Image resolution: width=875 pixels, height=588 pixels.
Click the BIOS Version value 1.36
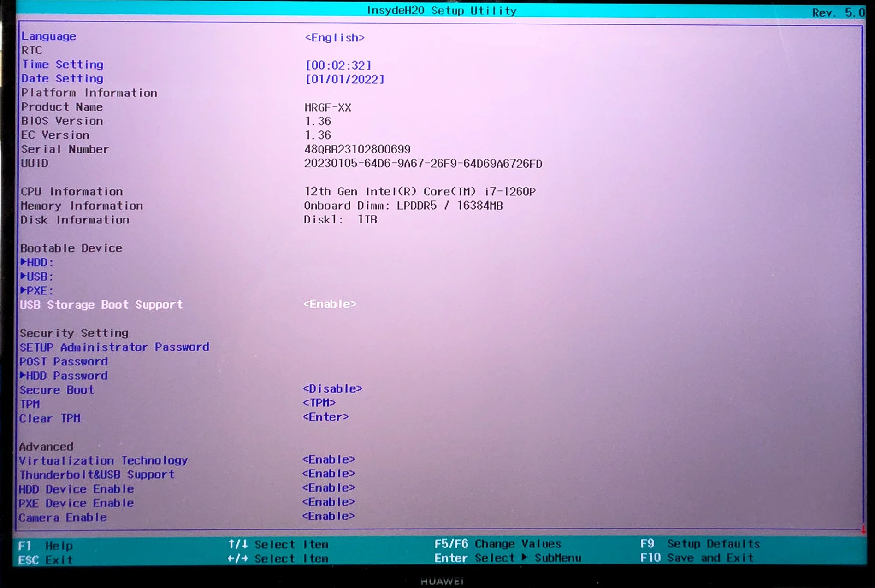tap(318, 121)
